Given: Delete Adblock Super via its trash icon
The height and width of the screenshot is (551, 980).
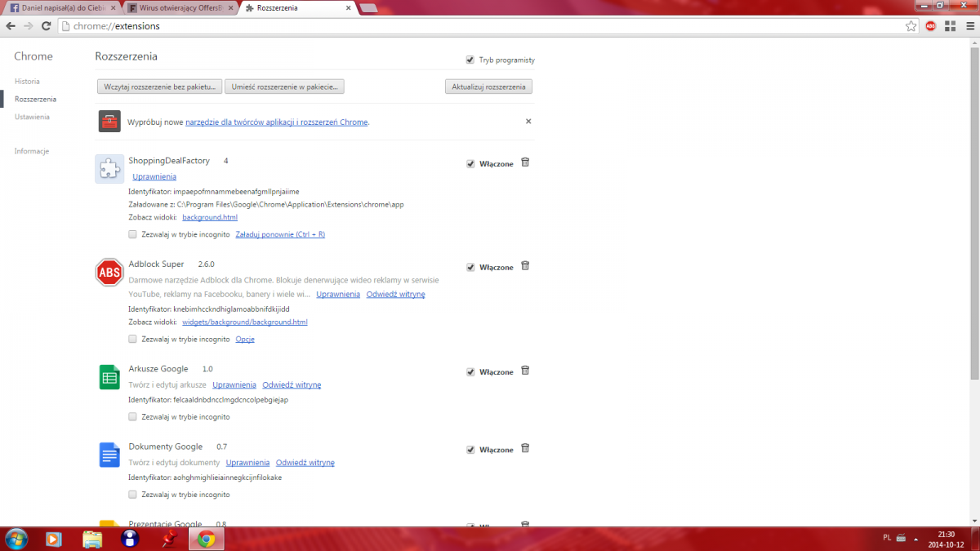Looking at the screenshot, I should click(525, 266).
